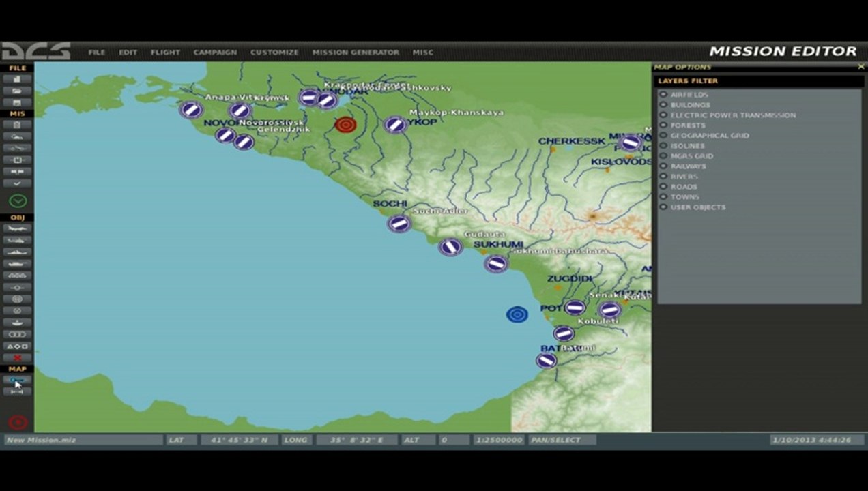Select Gelendzhik airfield icon
868x491 pixels.
point(244,142)
